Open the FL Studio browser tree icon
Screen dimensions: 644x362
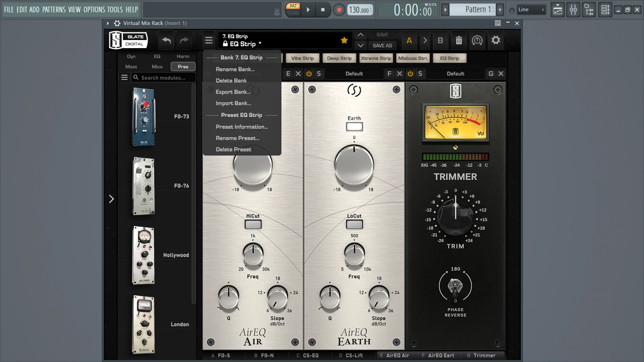pos(589,9)
